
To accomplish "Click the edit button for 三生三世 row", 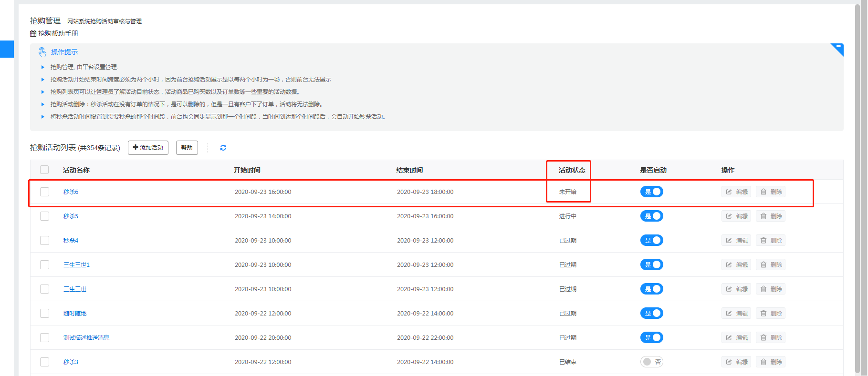I will click(x=736, y=289).
